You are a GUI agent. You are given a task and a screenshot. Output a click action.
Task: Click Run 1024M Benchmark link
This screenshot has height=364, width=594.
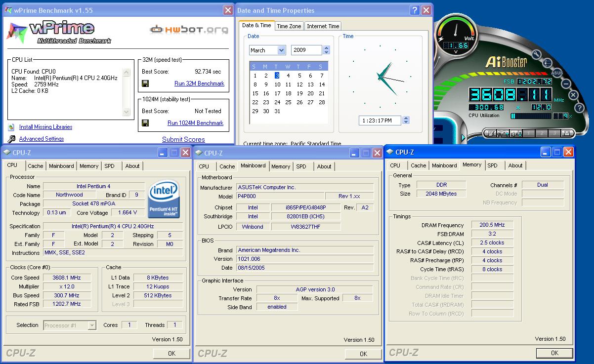pos(195,123)
